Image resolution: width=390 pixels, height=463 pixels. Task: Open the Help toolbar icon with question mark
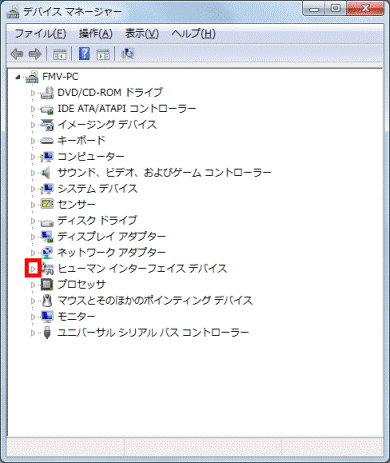coord(84,54)
